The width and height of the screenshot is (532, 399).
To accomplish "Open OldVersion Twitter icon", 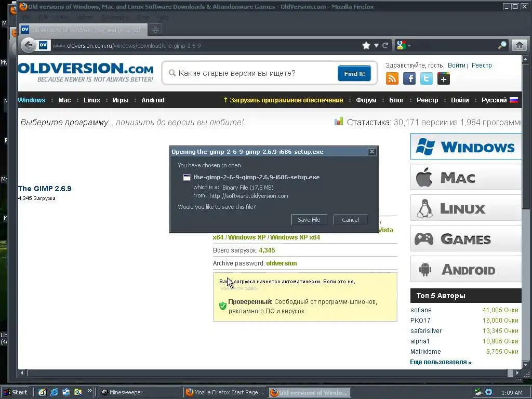I will pyautogui.click(x=426, y=78).
